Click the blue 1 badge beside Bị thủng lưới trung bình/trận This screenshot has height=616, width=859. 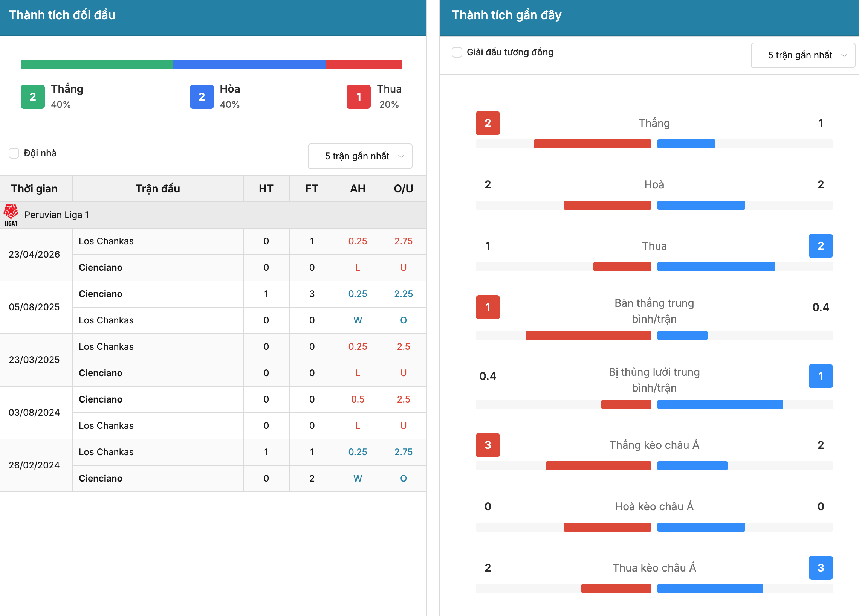(821, 376)
